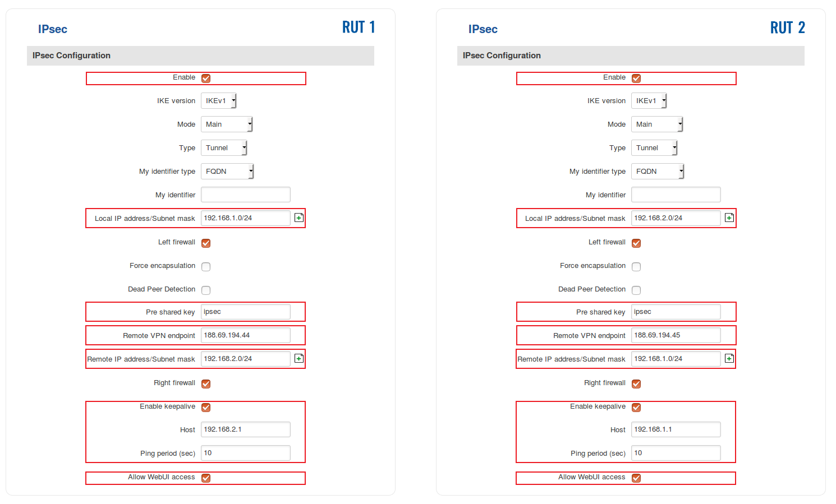This screenshot has height=504, width=836.
Task: Disable RUT 2 Right firewall checkbox
Action: (636, 384)
